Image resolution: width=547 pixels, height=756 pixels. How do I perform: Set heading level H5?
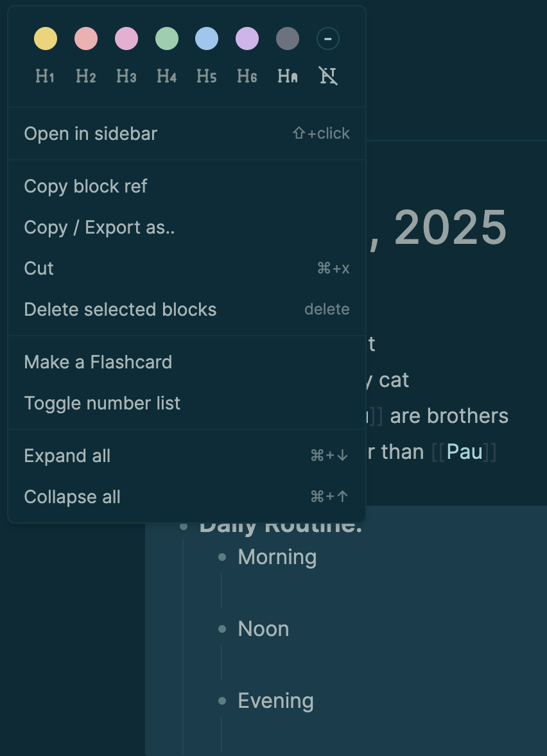[x=207, y=76]
